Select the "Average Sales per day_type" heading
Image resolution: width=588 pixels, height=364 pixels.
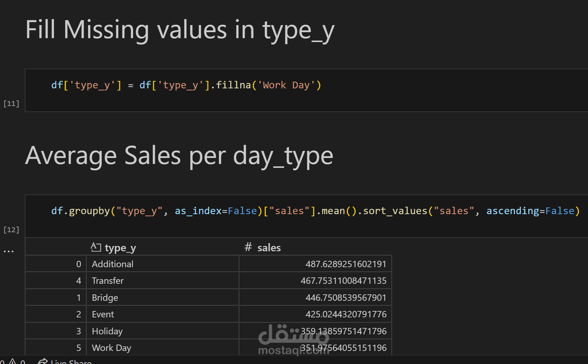[179, 155]
